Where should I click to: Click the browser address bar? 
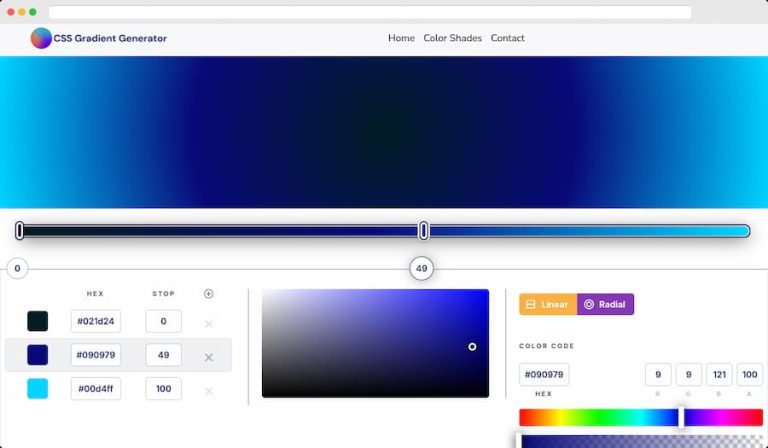(x=370, y=12)
